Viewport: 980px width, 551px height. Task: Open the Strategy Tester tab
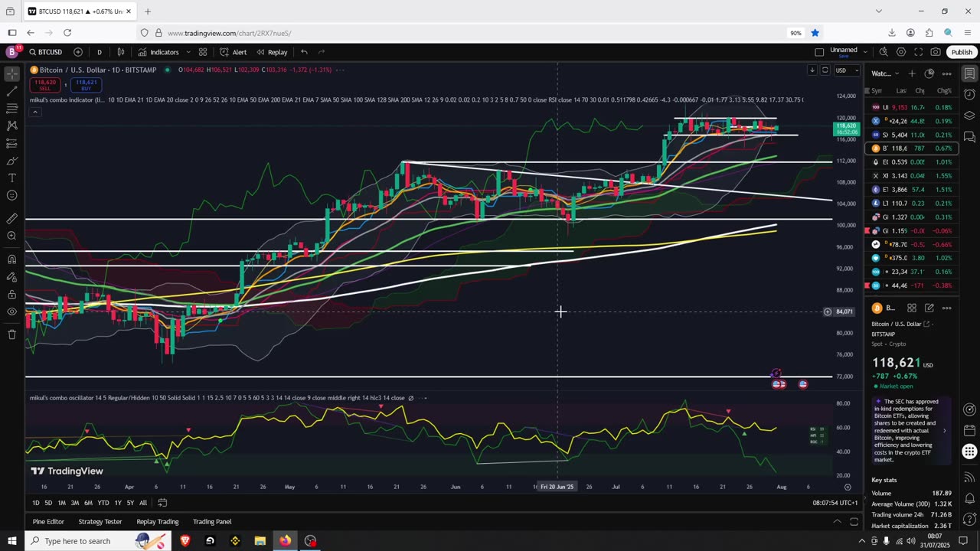(x=100, y=522)
